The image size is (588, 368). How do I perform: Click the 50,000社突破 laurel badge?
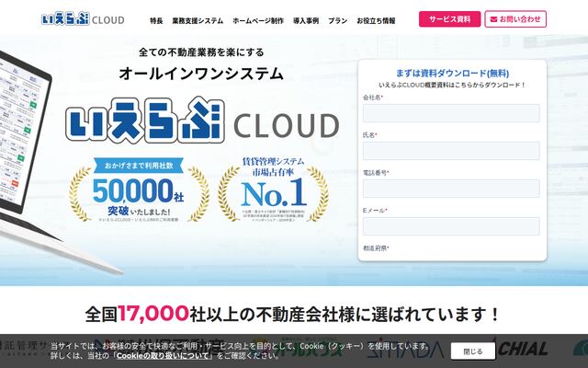coord(139,190)
